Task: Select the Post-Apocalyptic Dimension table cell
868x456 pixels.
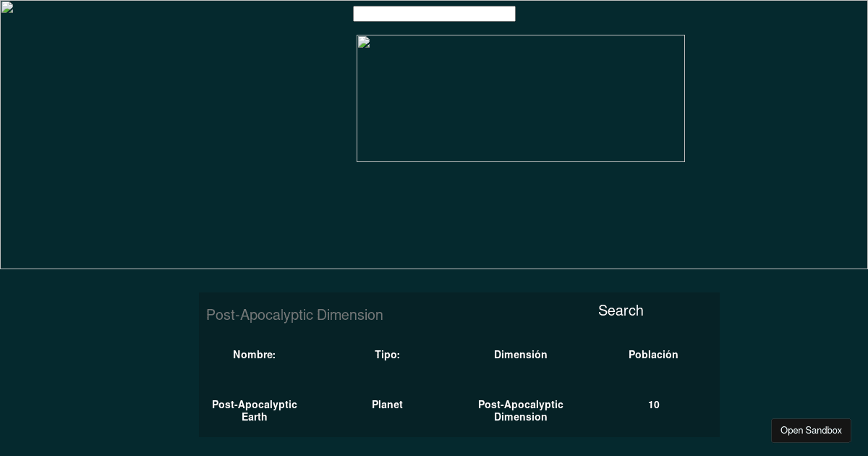Action: tap(521, 411)
